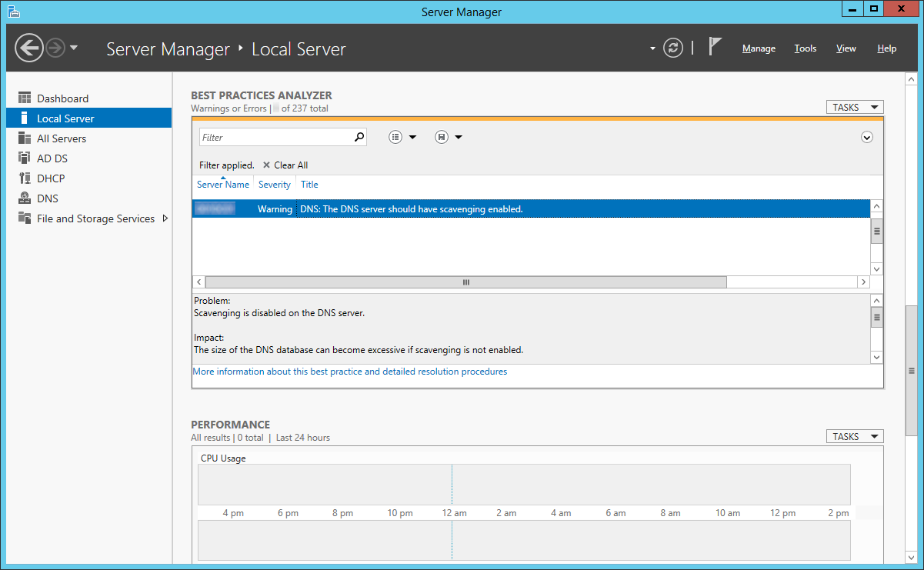The image size is (924, 570).
Task: Click the Local Server breadcrumb
Action: click(299, 49)
